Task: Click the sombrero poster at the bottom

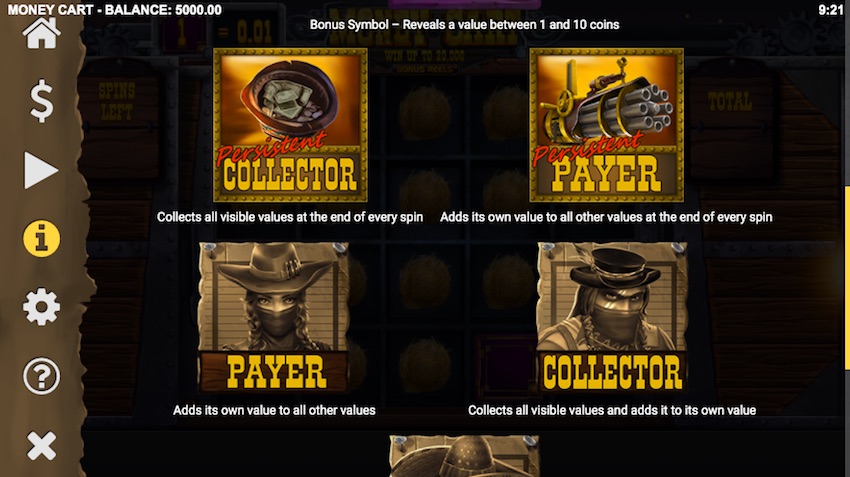Action: click(464, 456)
